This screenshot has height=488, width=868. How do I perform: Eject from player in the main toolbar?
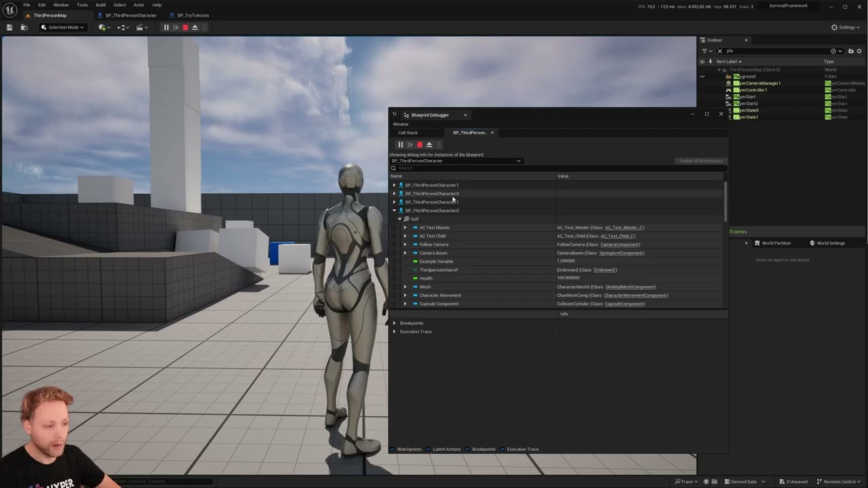pos(195,27)
